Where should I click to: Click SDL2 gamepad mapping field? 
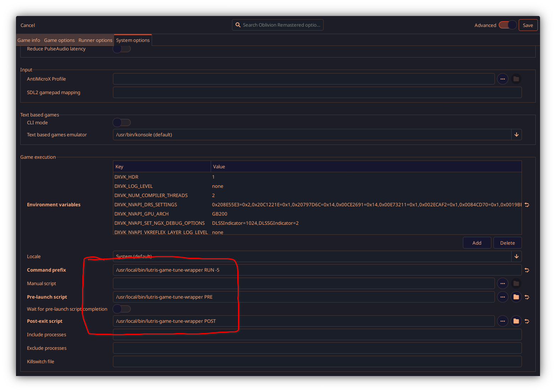pos(317,92)
